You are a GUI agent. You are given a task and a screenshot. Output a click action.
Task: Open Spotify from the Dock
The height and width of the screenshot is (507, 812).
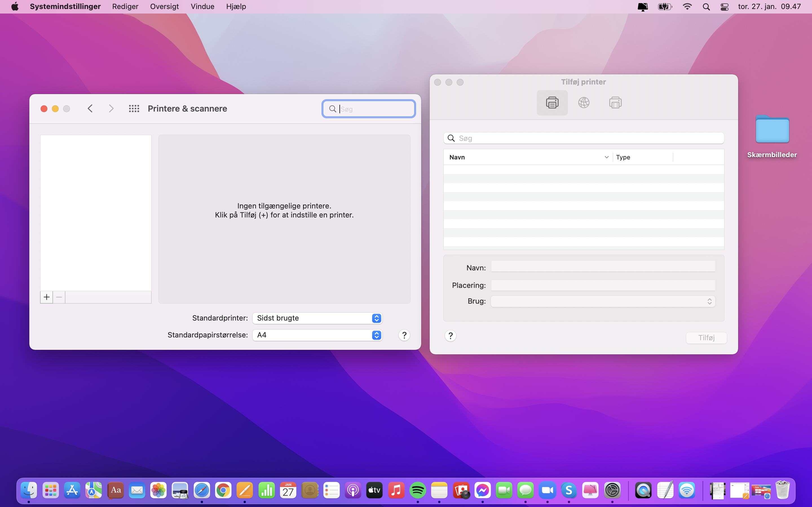point(417,491)
